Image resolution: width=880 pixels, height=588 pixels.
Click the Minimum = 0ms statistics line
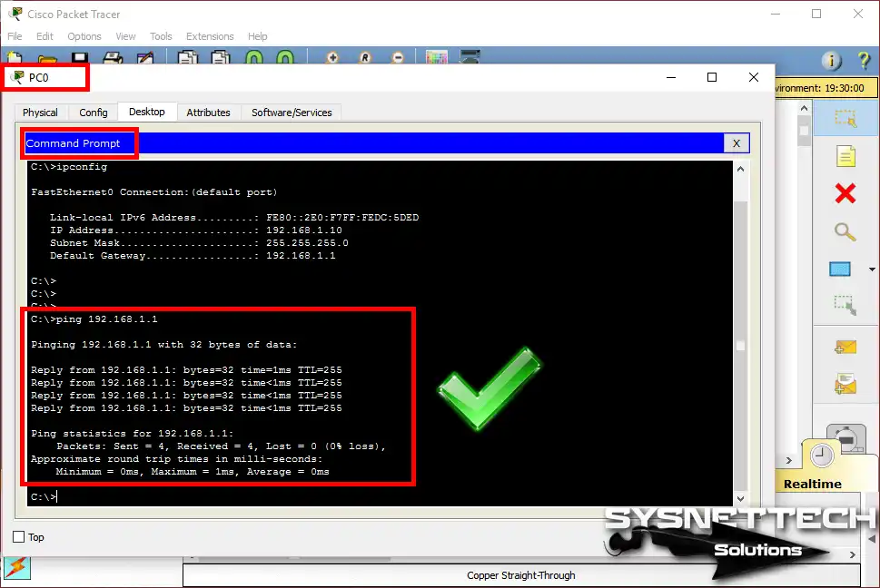pos(193,472)
